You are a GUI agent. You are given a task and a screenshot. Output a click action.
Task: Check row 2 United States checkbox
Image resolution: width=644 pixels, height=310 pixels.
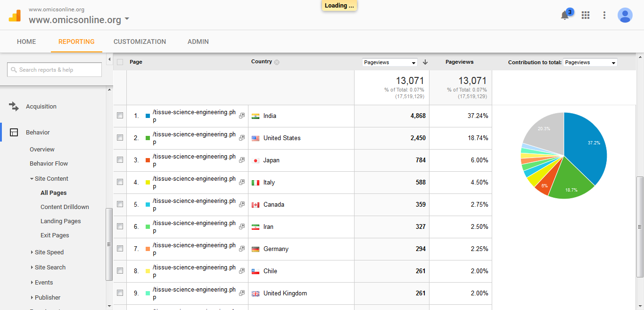[120, 138]
